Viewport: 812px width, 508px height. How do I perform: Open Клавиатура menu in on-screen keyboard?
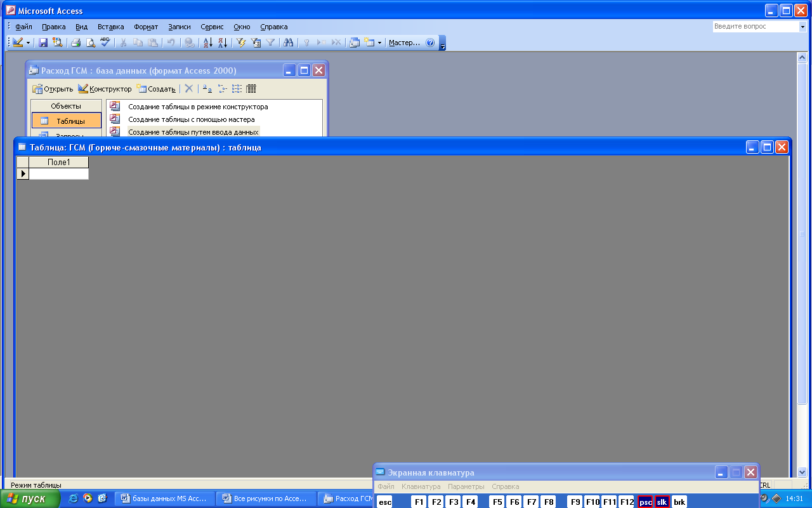421,486
